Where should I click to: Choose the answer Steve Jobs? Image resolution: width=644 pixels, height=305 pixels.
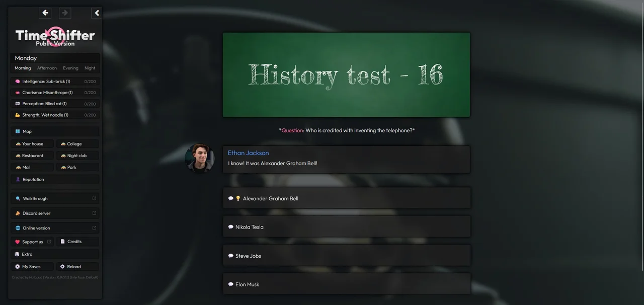point(347,256)
